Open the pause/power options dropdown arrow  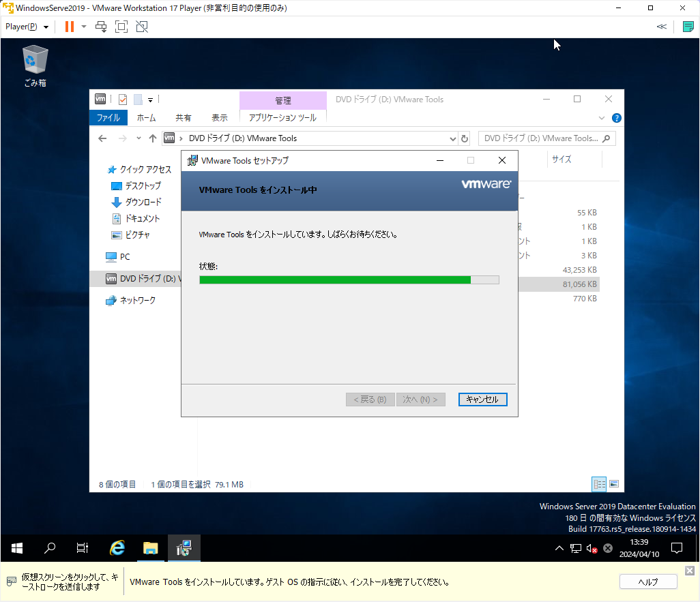coord(84,27)
